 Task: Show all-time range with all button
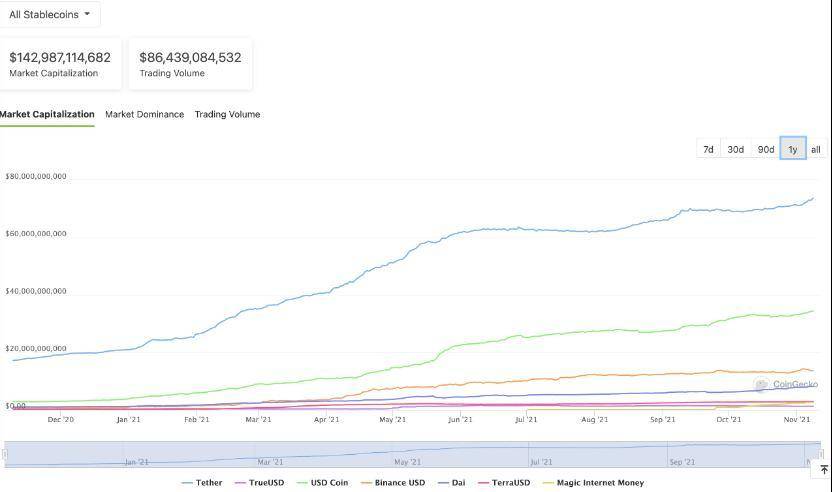tap(816, 149)
